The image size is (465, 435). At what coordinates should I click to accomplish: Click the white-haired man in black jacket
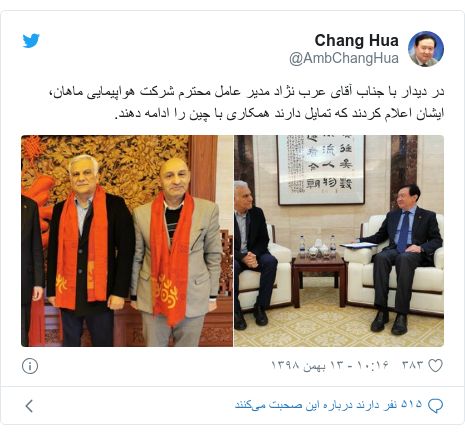point(90,250)
